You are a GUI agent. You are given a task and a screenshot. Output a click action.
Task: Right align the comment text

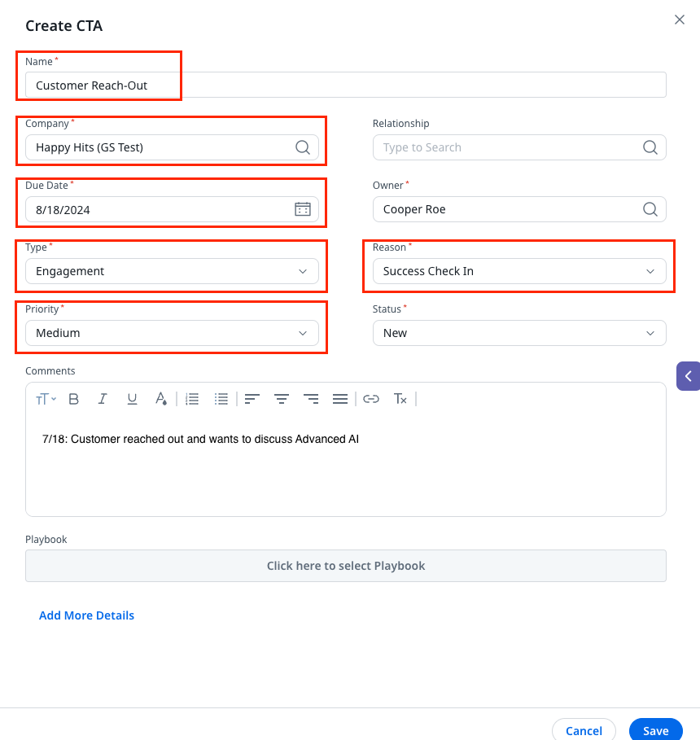point(311,399)
